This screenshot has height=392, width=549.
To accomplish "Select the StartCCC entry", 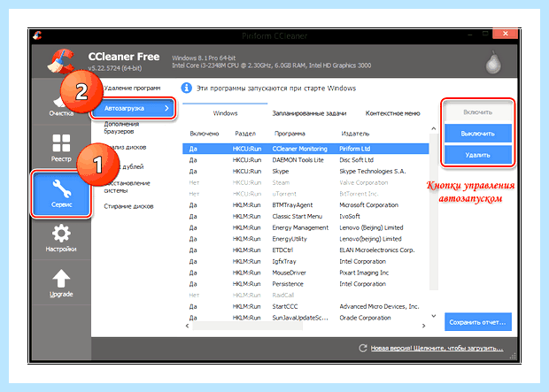I will [x=305, y=306].
